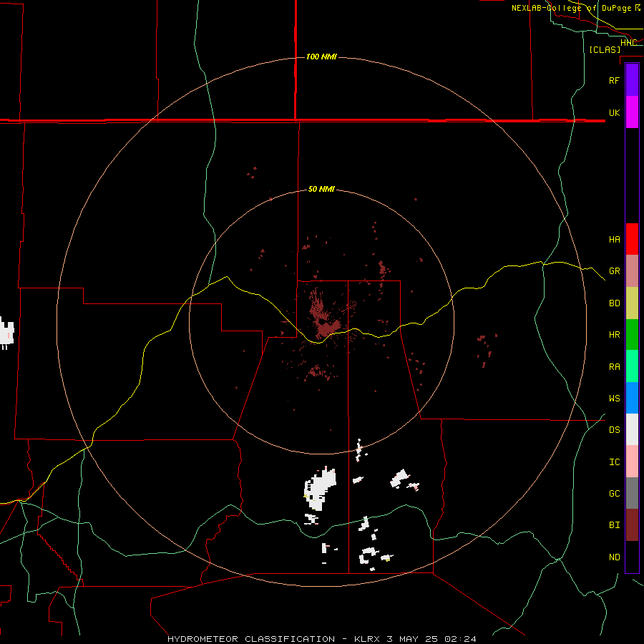Click the RF legend label
Image resolution: width=644 pixels, height=644 pixels.
click(x=615, y=80)
